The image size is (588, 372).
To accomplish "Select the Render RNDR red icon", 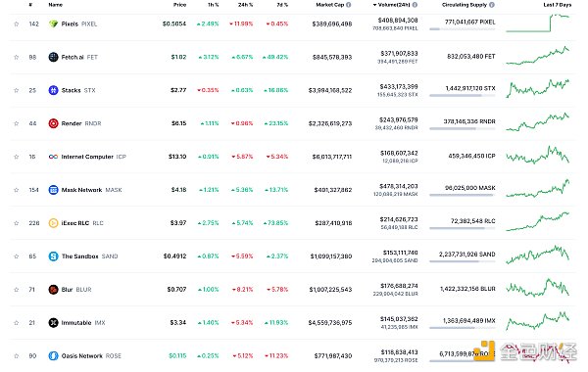I will pyautogui.click(x=53, y=123).
